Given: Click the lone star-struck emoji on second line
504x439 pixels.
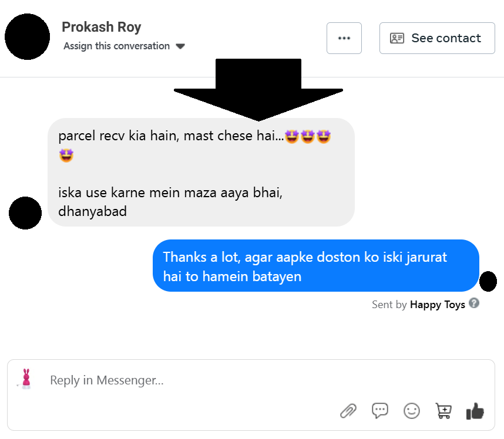Looking at the screenshot, I should click(x=66, y=156).
